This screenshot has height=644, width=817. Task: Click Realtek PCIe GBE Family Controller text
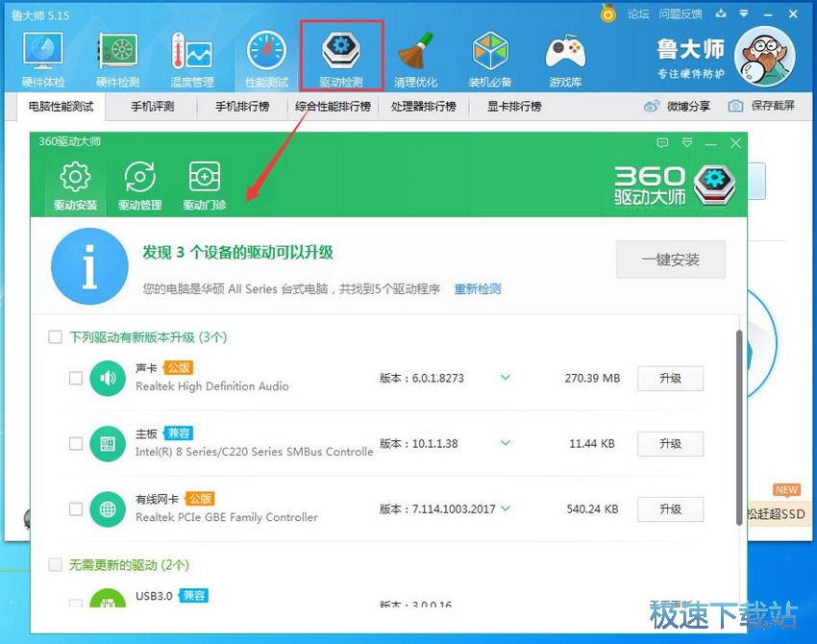(227, 517)
